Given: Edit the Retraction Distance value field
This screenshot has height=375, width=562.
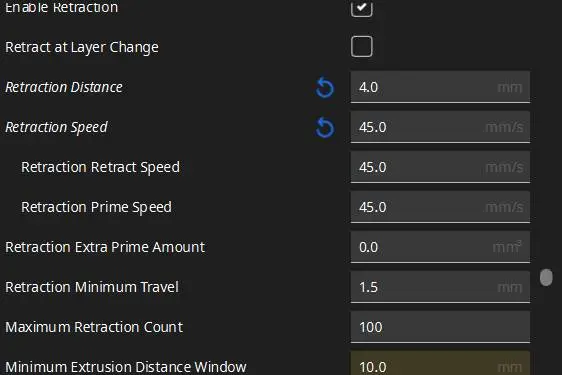Looking at the screenshot, I should (440, 87).
